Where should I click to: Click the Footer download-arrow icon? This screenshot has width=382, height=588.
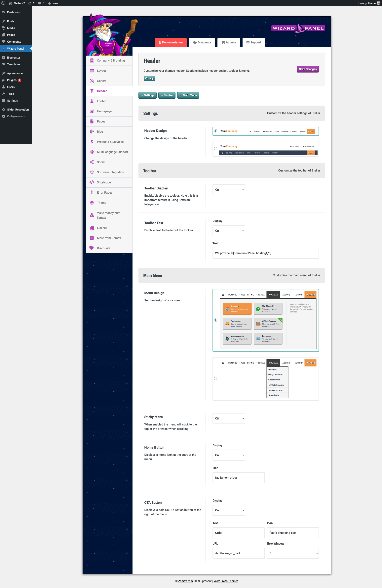click(92, 101)
